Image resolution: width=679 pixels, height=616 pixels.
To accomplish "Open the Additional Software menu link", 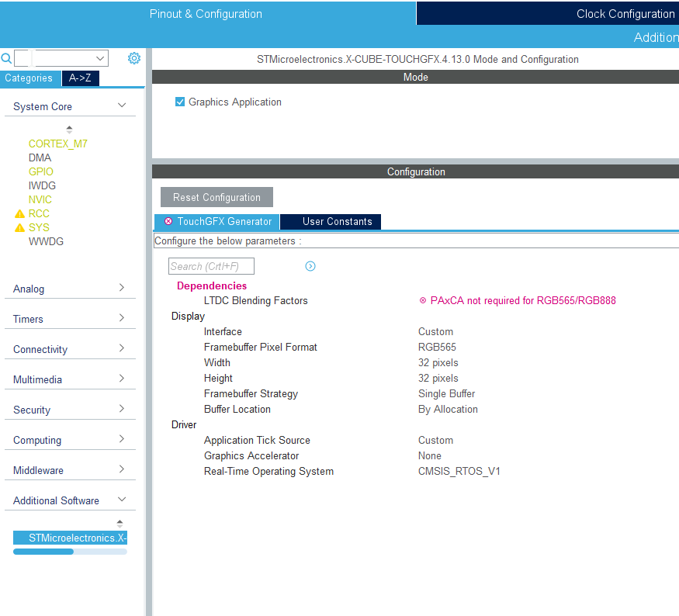I will tap(656, 37).
